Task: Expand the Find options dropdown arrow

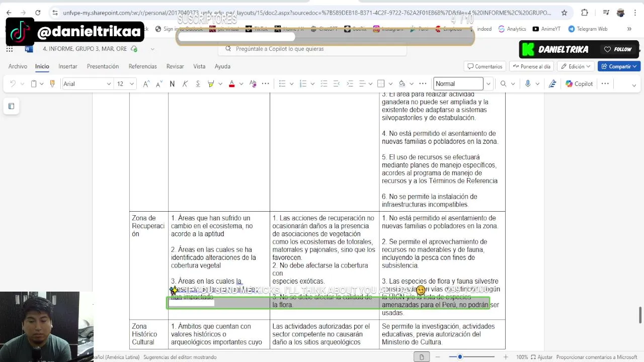Action: point(513,84)
